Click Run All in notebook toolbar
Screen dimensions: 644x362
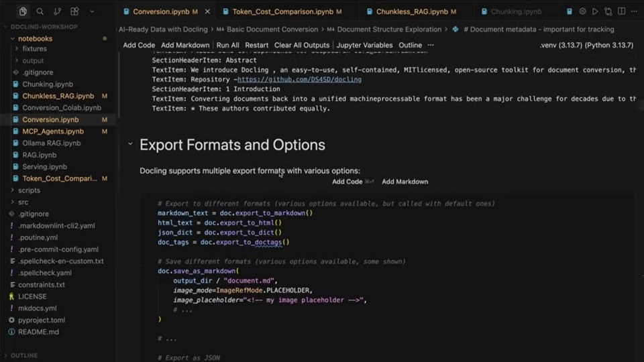(x=227, y=45)
